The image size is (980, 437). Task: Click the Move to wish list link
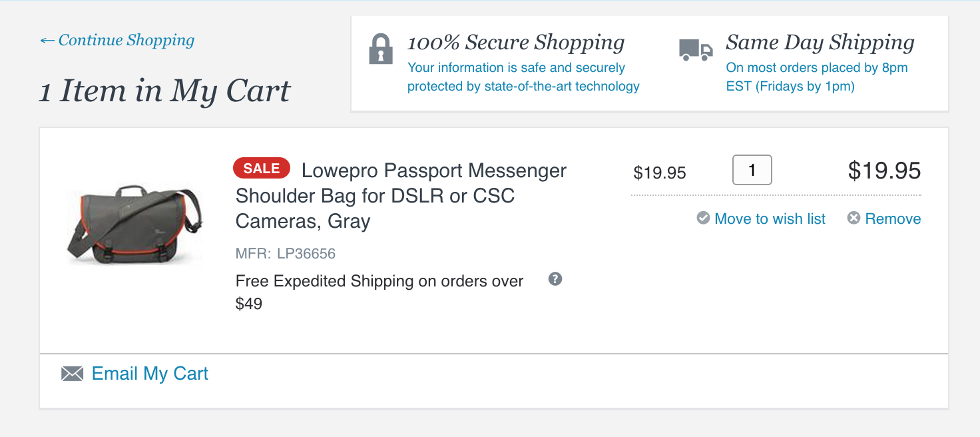(770, 218)
